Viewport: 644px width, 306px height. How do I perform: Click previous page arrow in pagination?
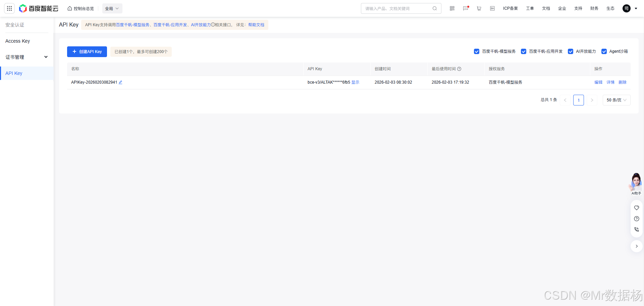point(565,100)
